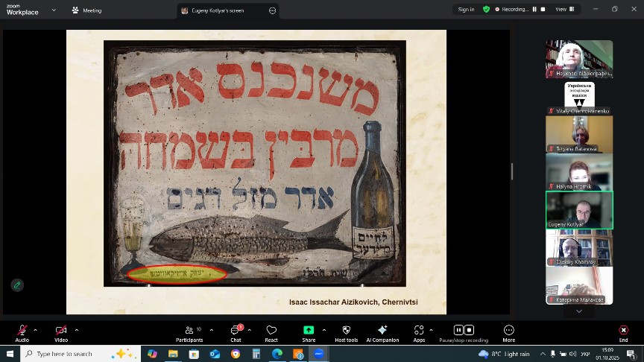Expand the Audio options arrow
Screen dimensions: 644x362
(35, 329)
